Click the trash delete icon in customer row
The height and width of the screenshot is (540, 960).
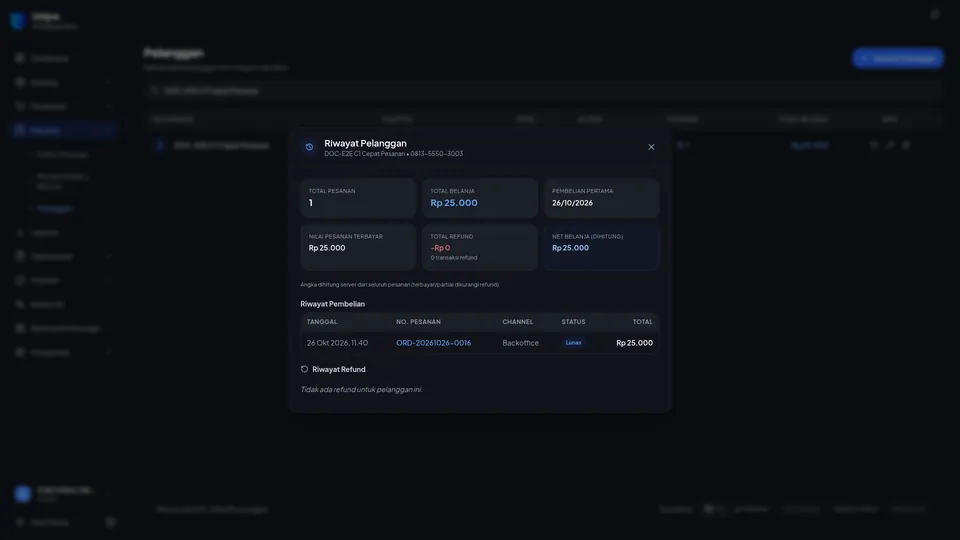point(906,145)
